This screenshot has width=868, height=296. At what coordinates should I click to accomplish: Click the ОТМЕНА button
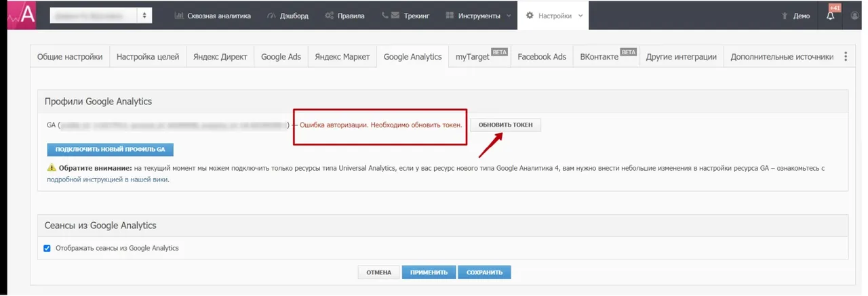tap(378, 272)
